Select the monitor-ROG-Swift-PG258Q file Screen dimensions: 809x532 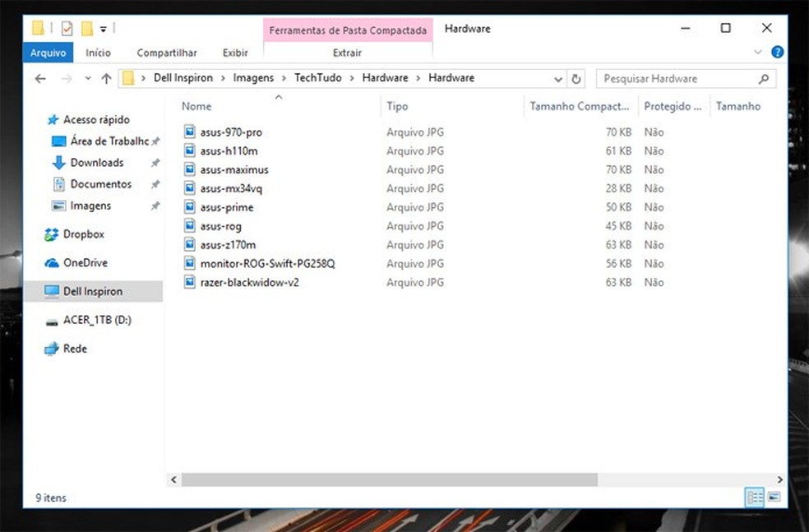(267, 264)
